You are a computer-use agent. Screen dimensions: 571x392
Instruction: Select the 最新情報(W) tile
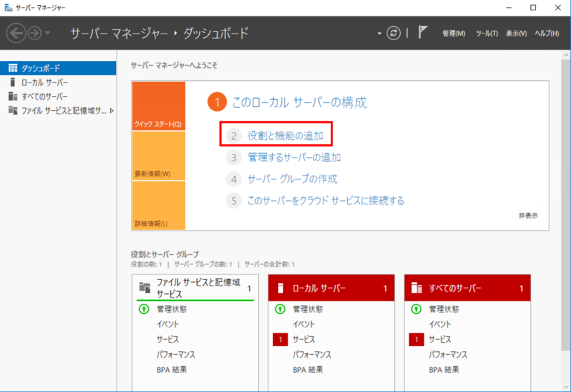point(158,156)
